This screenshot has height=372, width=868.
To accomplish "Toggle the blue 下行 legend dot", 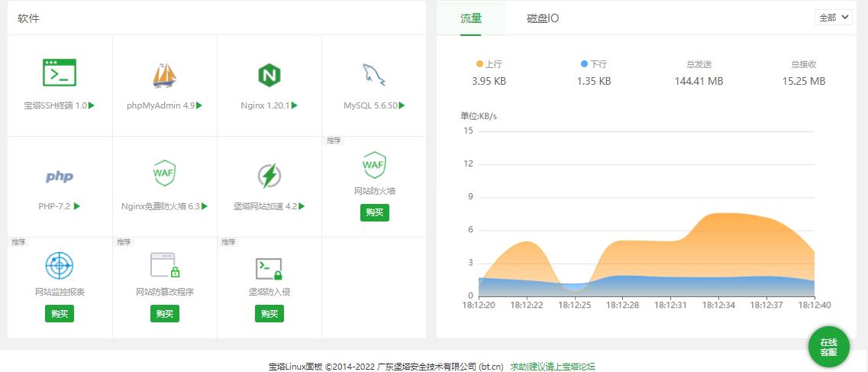I will 584,64.
